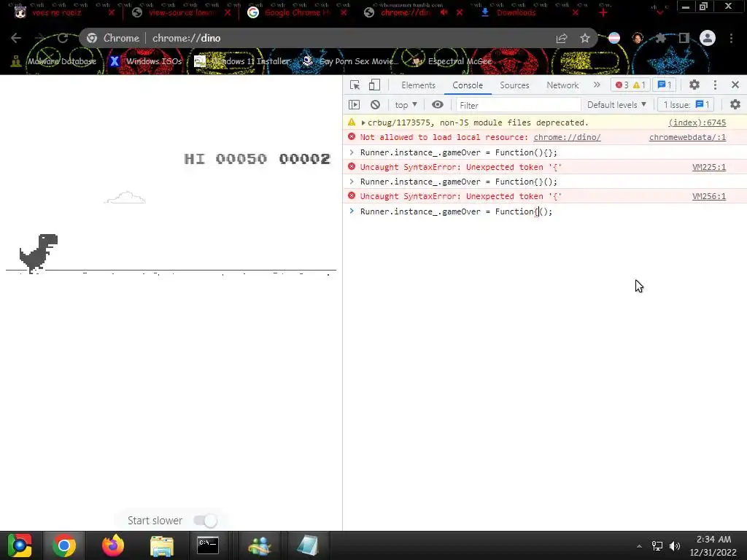The image size is (747, 560).
Task: Click the 3 errors 1 warning counter
Action: pyautogui.click(x=630, y=85)
